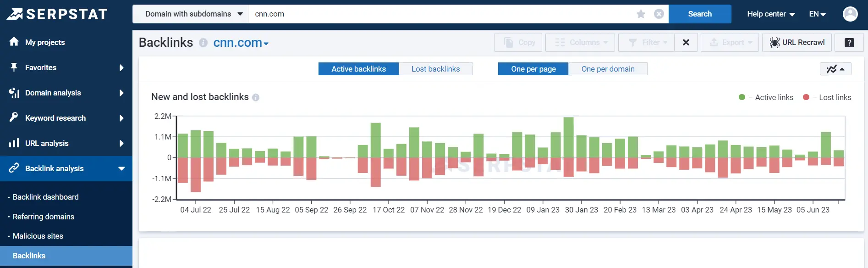Click the 30 Jan 23 axis label
868x268 pixels.
click(582, 210)
